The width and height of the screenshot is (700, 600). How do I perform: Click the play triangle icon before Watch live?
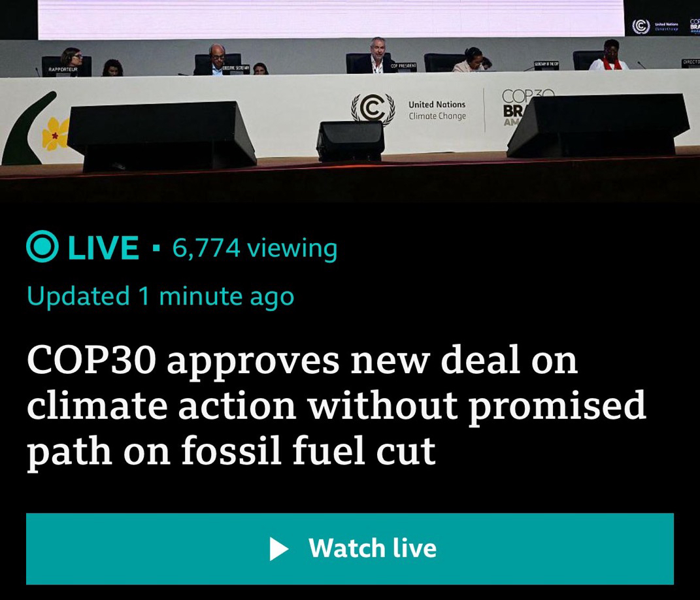[x=279, y=548]
